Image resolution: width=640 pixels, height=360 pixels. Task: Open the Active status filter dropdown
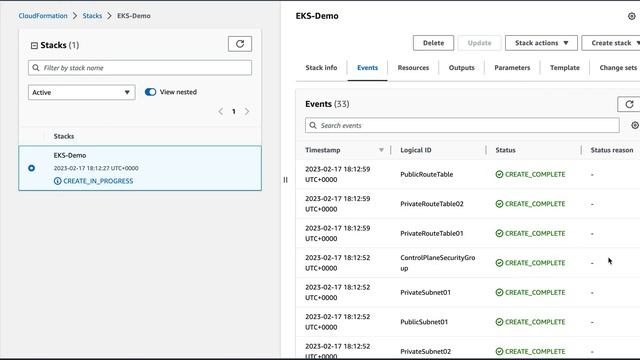coord(82,92)
